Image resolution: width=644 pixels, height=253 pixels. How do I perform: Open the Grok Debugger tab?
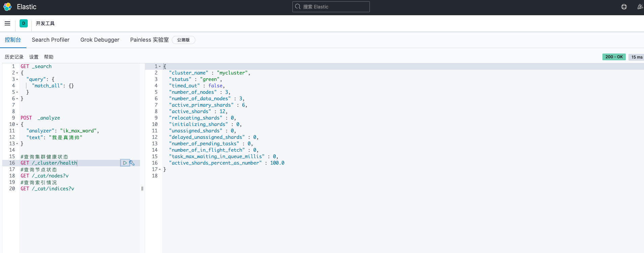pyautogui.click(x=100, y=40)
